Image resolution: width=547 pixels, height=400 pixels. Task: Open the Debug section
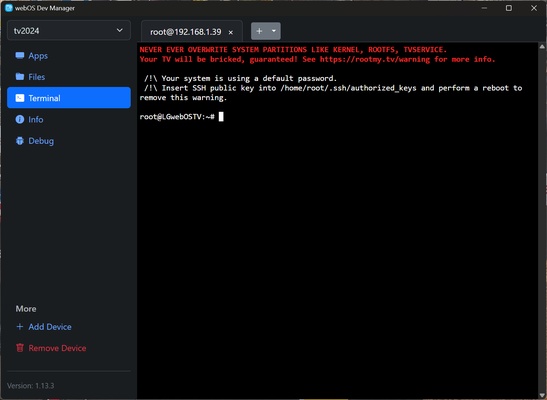pos(69,141)
